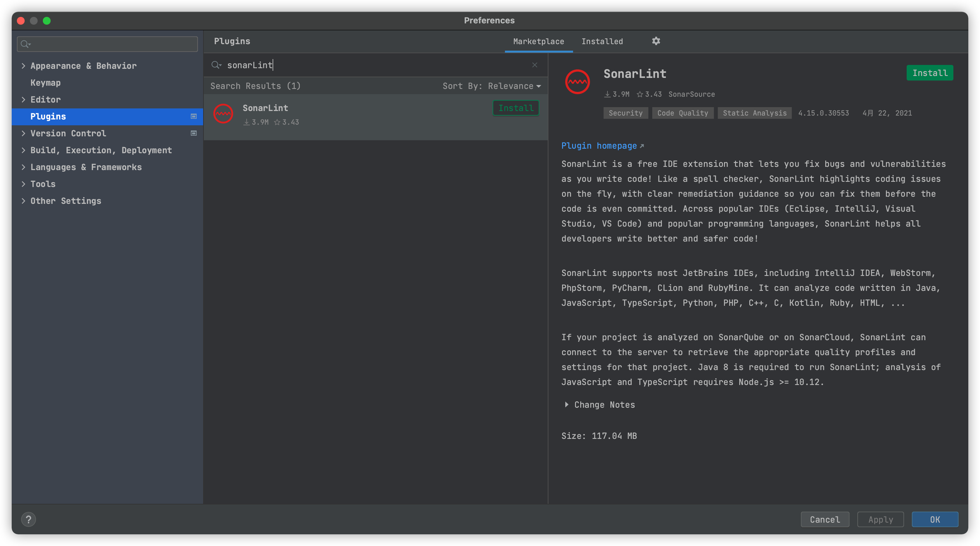
Task: Expand Version Control section
Action: click(x=24, y=133)
